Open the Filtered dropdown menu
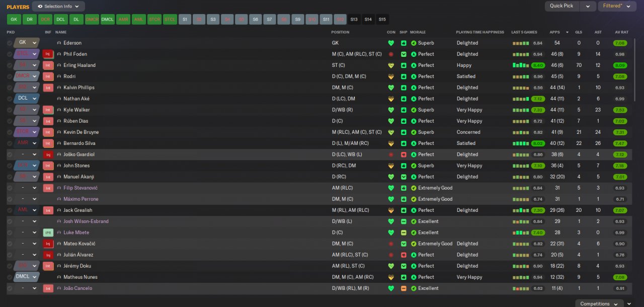Image resolution: width=644 pixels, height=307 pixels. pos(618,6)
